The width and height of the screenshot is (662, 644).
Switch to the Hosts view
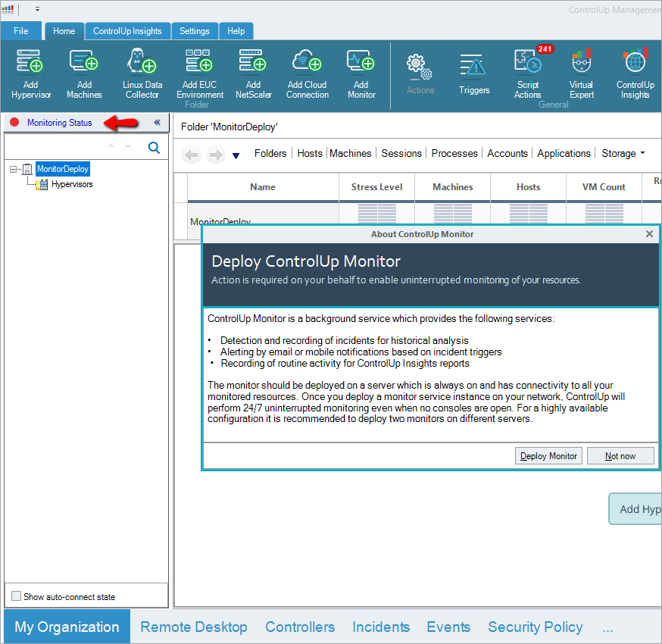(x=310, y=153)
